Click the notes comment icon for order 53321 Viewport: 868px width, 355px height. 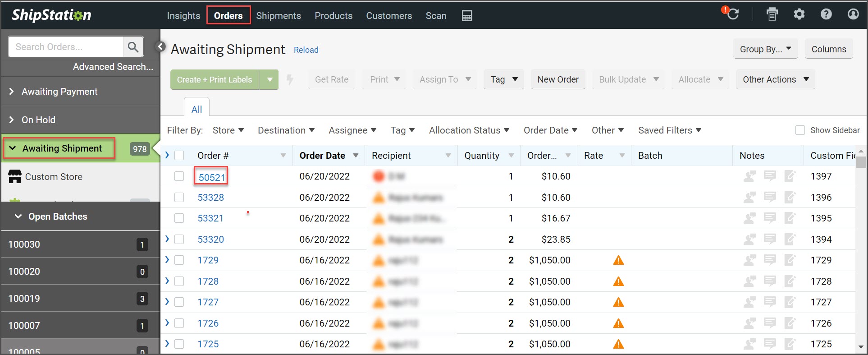pos(770,218)
